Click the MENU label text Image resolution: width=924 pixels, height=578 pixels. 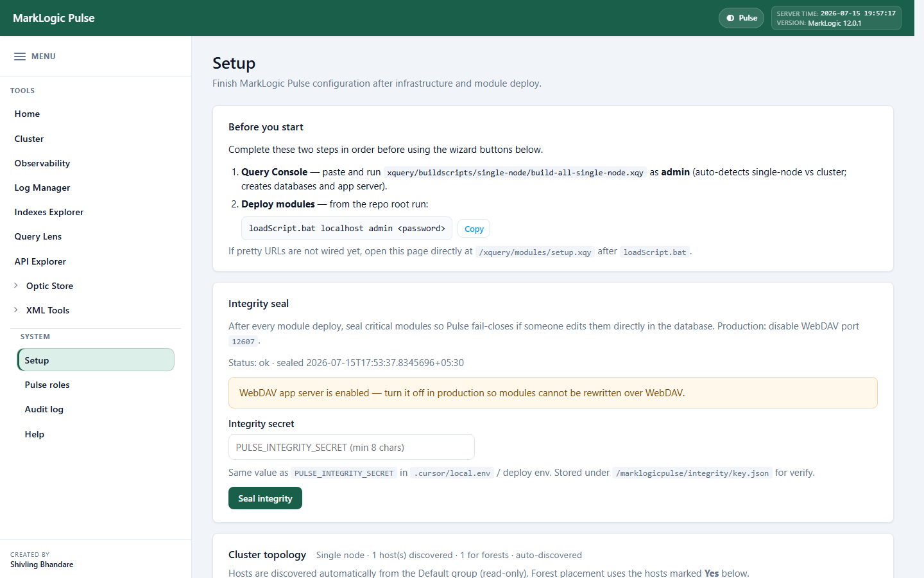[x=44, y=57]
